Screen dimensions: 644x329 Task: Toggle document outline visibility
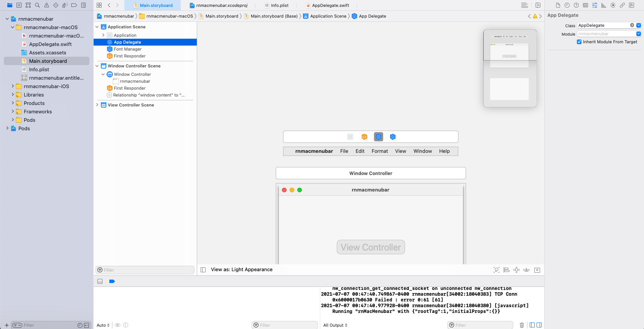point(203,270)
